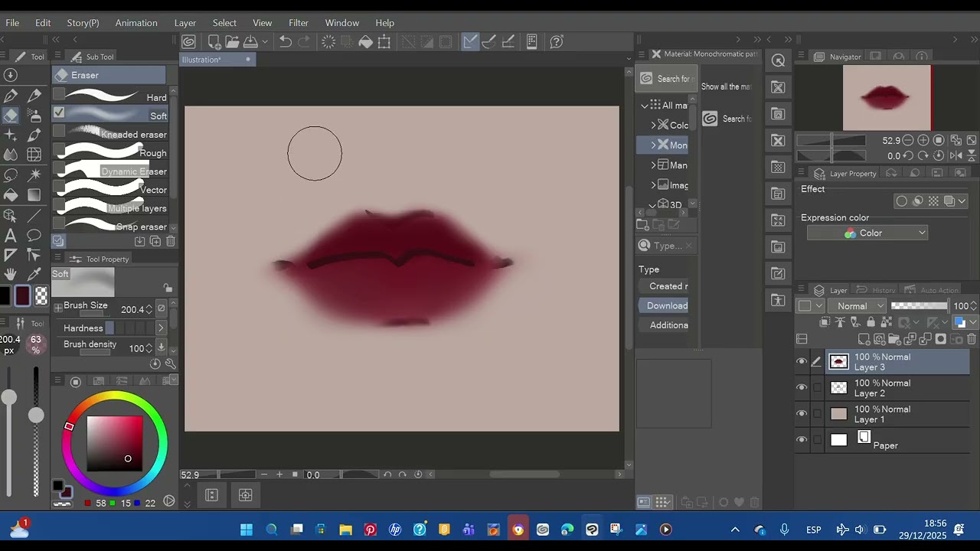Image resolution: width=980 pixels, height=551 pixels.
Task: Open the Edit menu
Action: tap(43, 23)
